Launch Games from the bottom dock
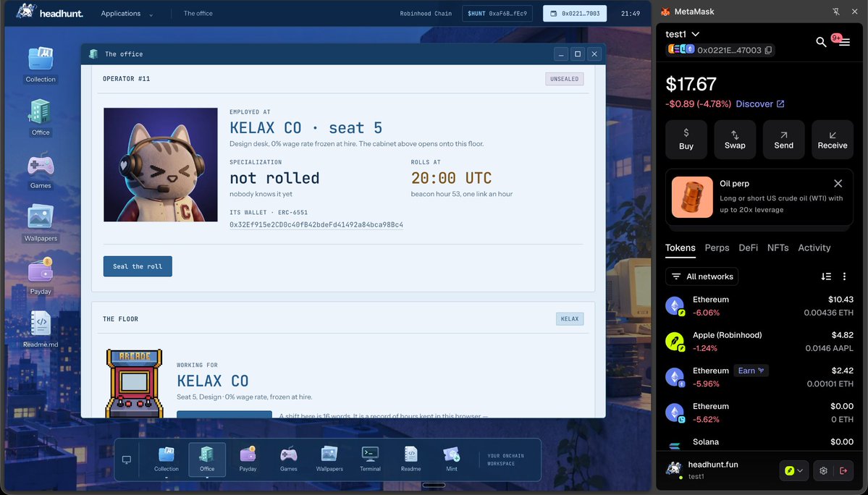Screen dimensions: 868x495 (x=288, y=459)
